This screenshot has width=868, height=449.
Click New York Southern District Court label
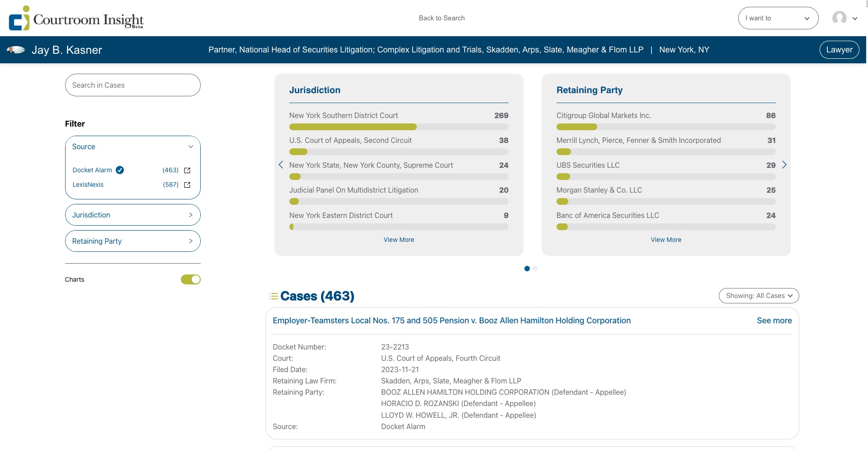pyautogui.click(x=344, y=116)
